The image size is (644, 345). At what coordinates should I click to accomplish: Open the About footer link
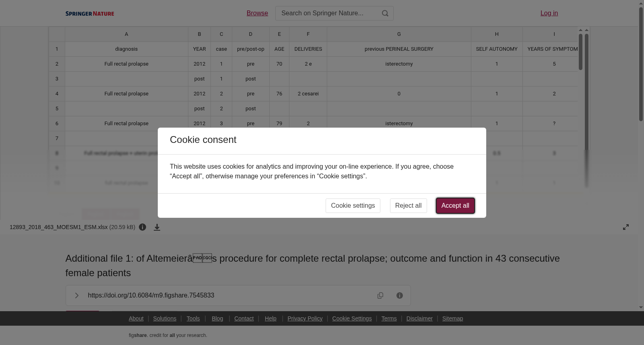pos(136,318)
